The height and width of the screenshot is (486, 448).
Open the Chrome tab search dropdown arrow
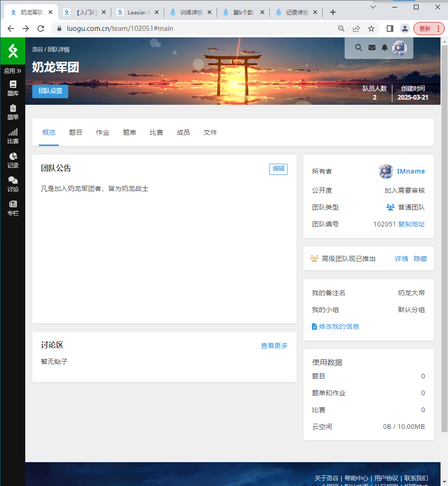[x=373, y=7]
